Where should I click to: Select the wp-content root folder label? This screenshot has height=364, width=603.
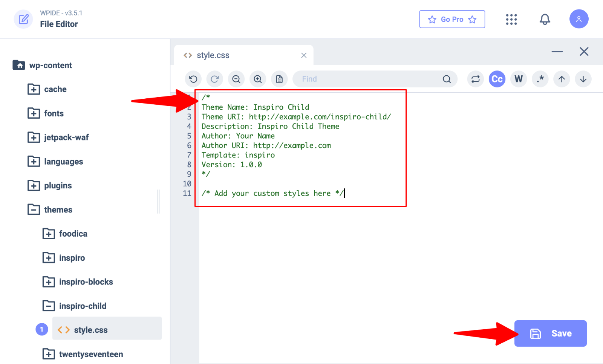pyautogui.click(x=51, y=65)
